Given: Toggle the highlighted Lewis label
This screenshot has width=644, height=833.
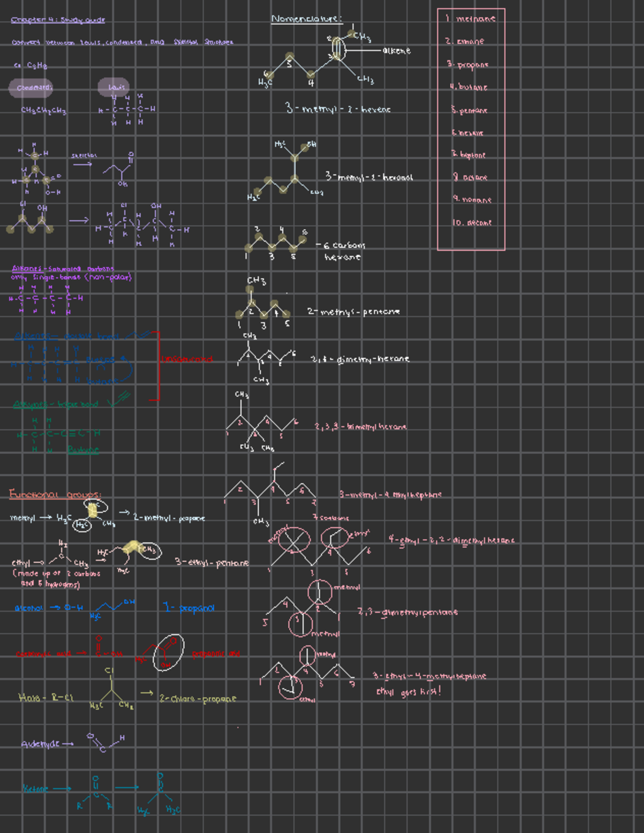Looking at the screenshot, I should [x=116, y=85].
